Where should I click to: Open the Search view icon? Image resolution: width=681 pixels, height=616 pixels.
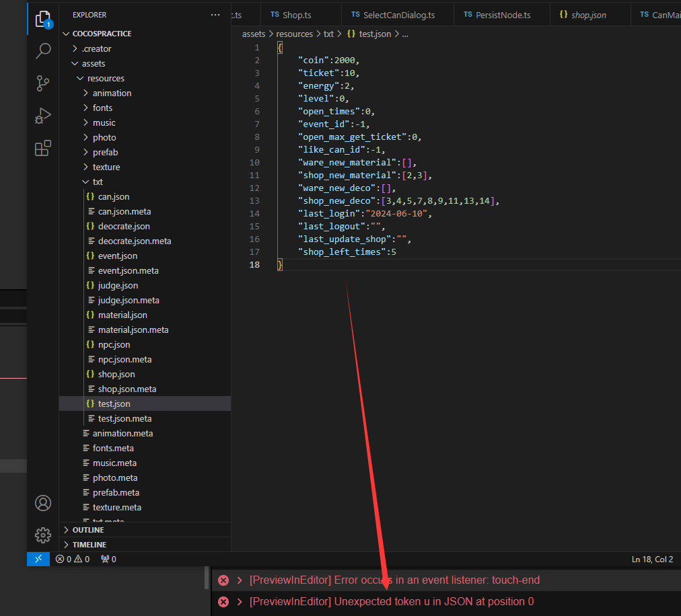pyautogui.click(x=43, y=51)
